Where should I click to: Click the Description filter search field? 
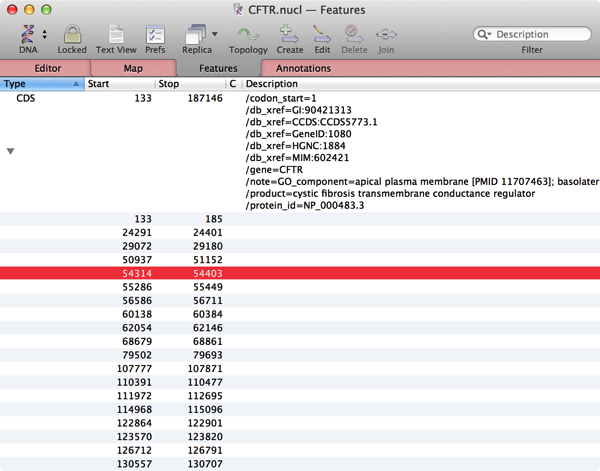pos(540,34)
